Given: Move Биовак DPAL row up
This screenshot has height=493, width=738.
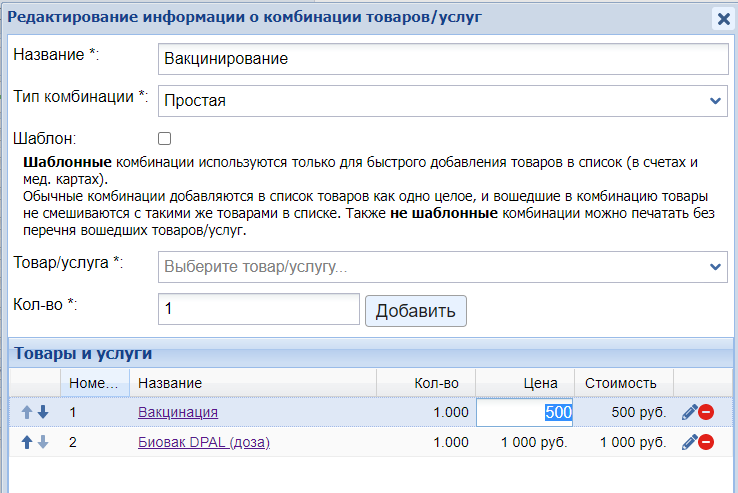Looking at the screenshot, I should tap(27, 442).
